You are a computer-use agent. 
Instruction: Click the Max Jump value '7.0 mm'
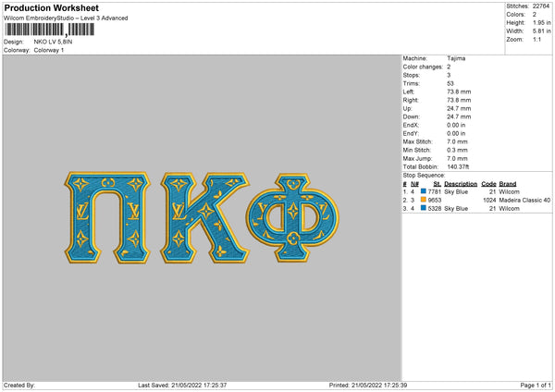point(457,158)
